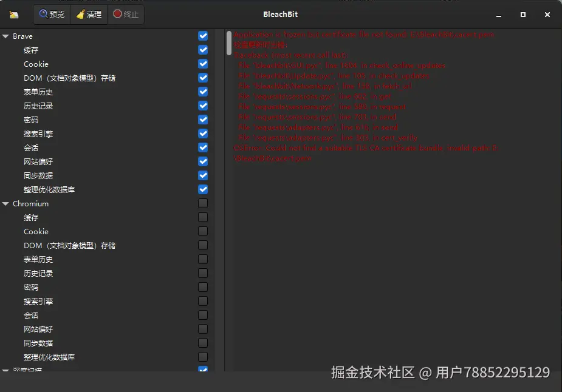
Task: Select 会话 under Chromium
Action: pos(31,316)
